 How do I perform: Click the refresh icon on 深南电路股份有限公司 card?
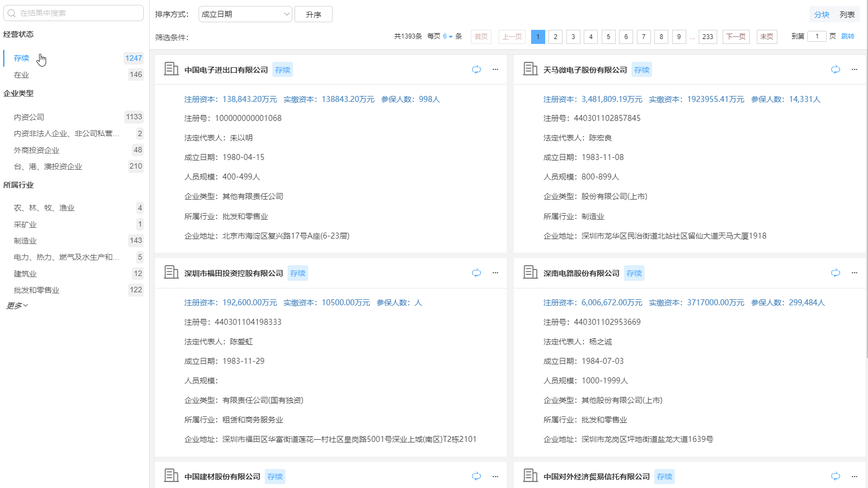click(x=835, y=273)
